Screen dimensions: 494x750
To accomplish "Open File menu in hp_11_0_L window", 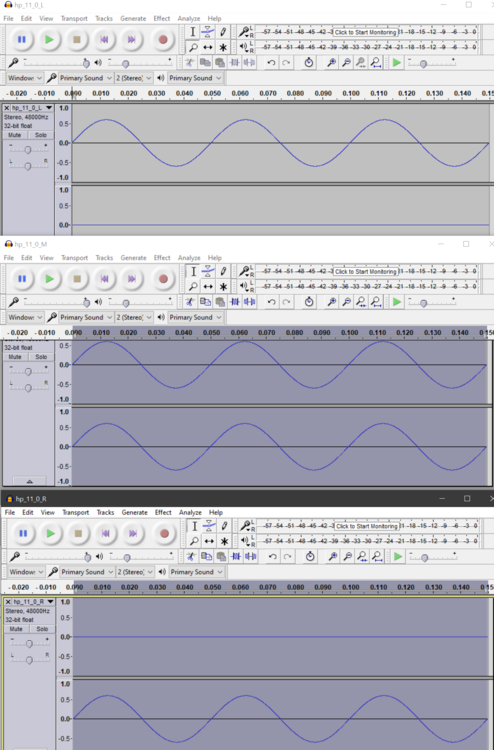I will 9,19.
